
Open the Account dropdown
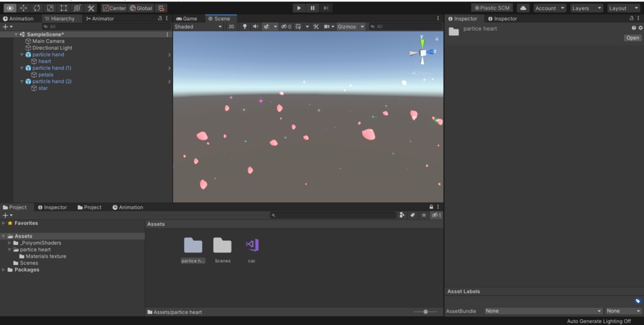pyautogui.click(x=550, y=8)
